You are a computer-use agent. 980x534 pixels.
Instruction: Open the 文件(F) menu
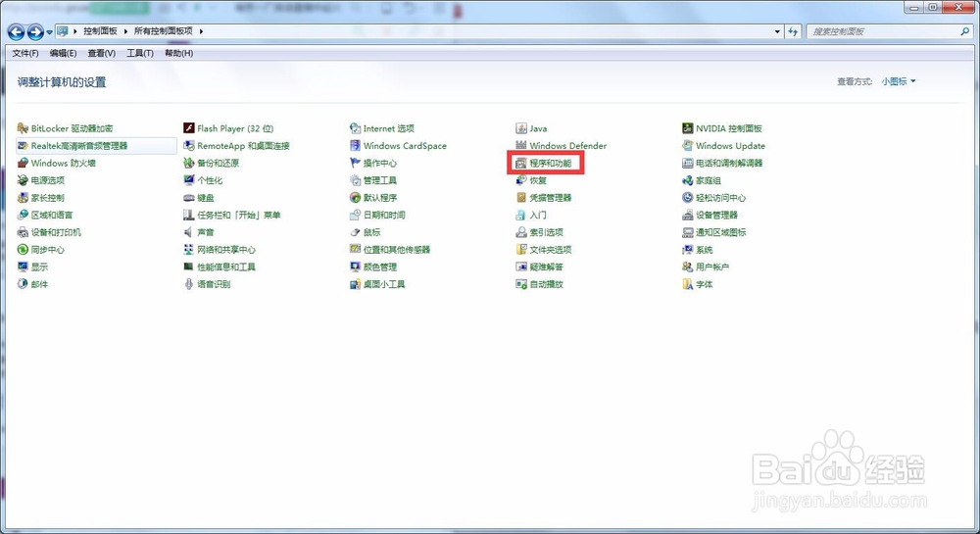pos(25,53)
